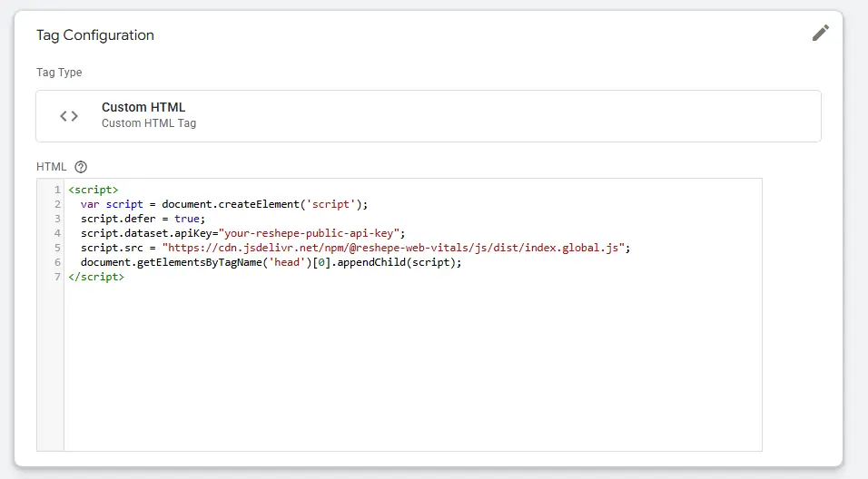This screenshot has height=479, width=868.
Task: Click the 'your-reshepe-public-api-key' string
Action: pyautogui.click(x=309, y=233)
